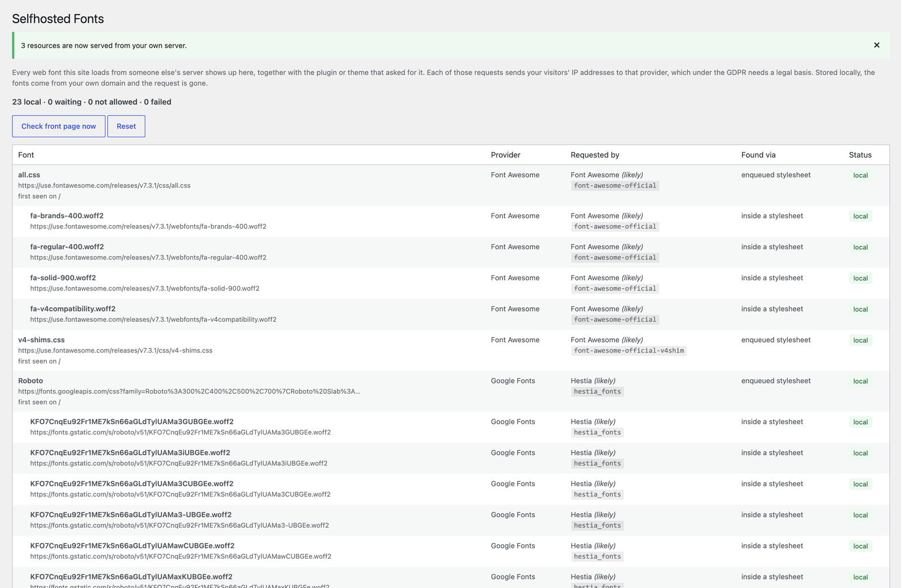
Task: Click the 3 resources served notice text
Action: (x=104, y=46)
